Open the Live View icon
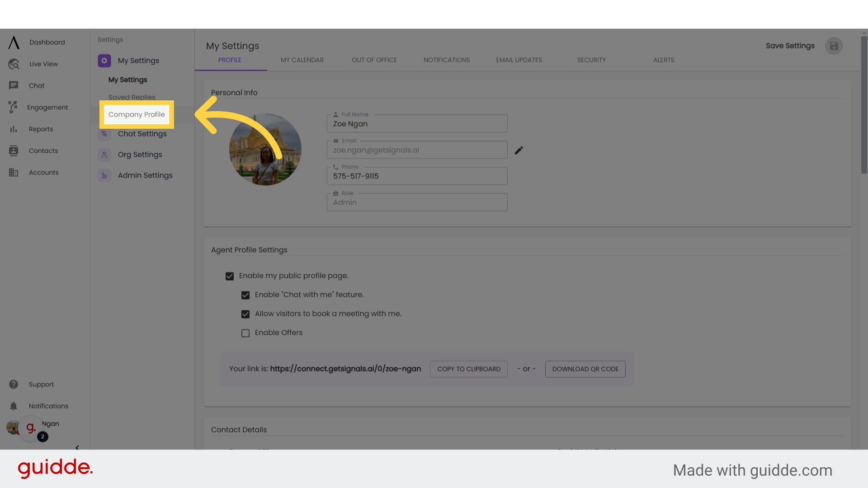The height and width of the screenshot is (488, 868). [14, 64]
